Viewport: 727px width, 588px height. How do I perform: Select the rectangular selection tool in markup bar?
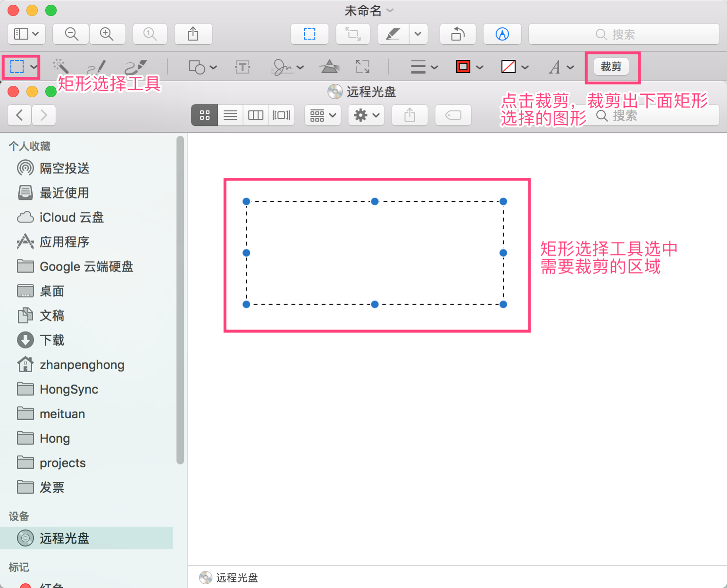point(17,66)
